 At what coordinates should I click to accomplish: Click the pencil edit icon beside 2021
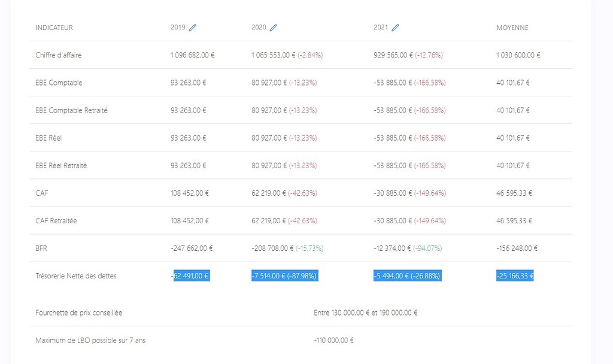(395, 28)
